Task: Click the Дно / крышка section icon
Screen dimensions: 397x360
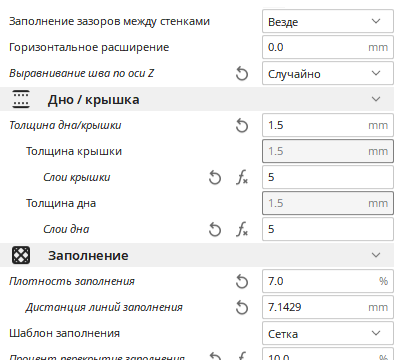Action: pyautogui.click(x=21, y=99)
